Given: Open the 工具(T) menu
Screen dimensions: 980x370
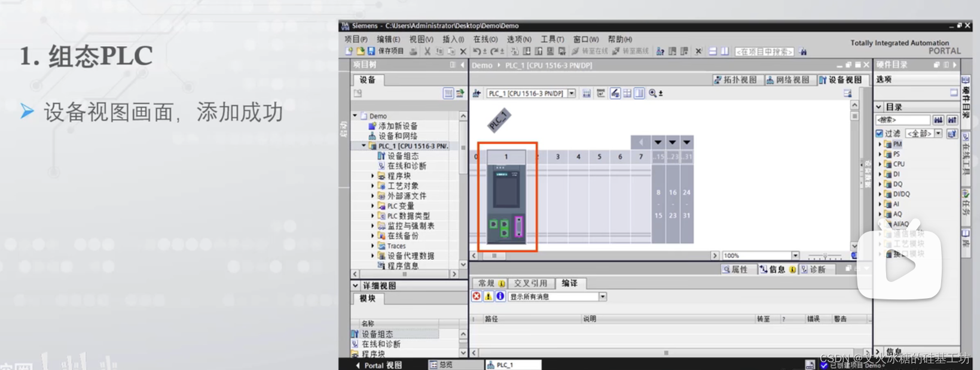Looking at the screenshot, I should [x=552, y=40].
